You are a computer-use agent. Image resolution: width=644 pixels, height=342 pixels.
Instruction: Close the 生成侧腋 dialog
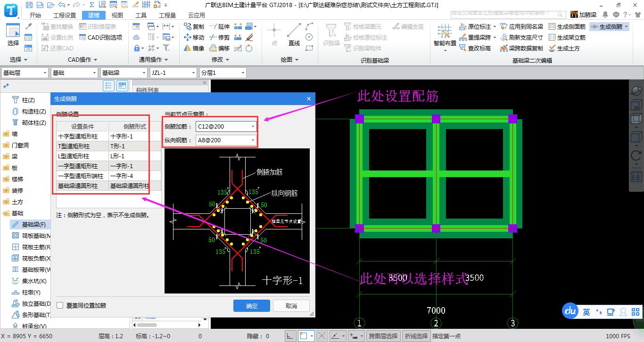(309, 98)
